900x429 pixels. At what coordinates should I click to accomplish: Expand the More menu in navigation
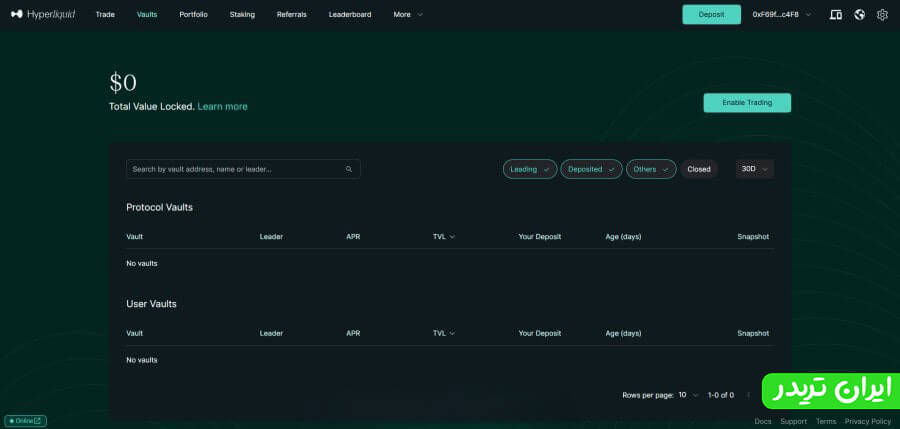pos(407,15)
